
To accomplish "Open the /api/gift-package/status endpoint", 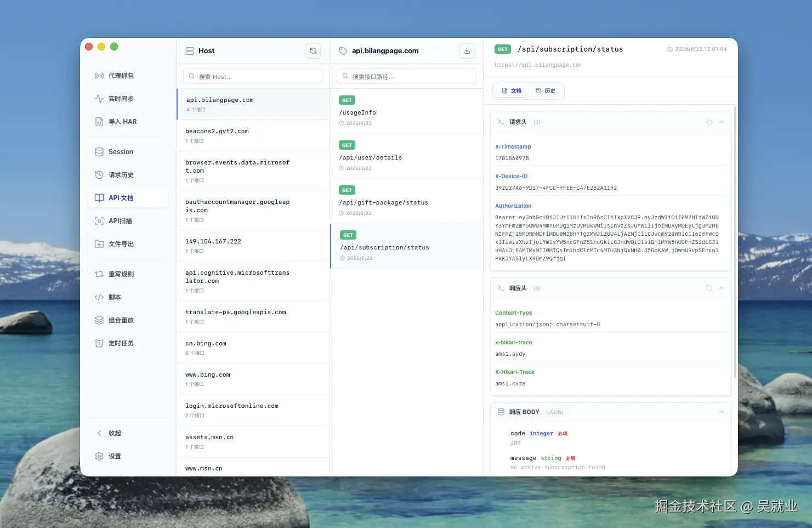I will pos(406,201).
